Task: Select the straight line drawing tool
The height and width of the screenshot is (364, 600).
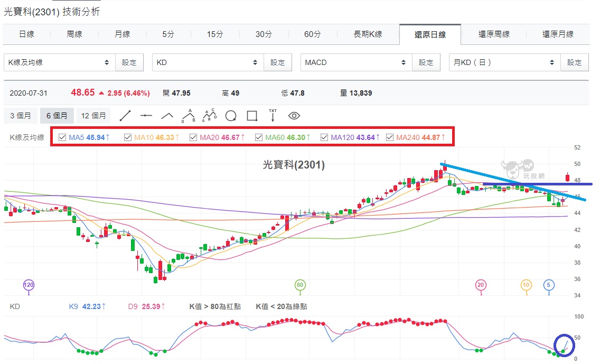Action: (125, 116)
